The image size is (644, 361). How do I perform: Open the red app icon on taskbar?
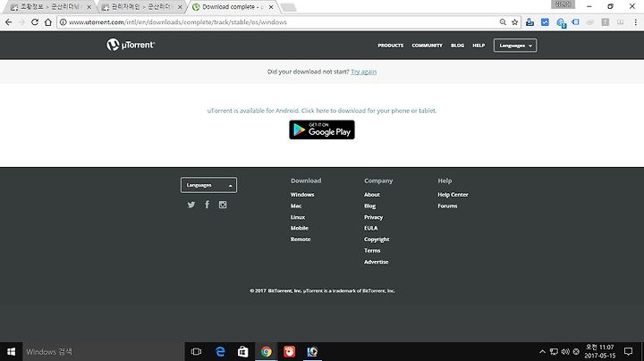pyautogui.click(x=289, y=351)
